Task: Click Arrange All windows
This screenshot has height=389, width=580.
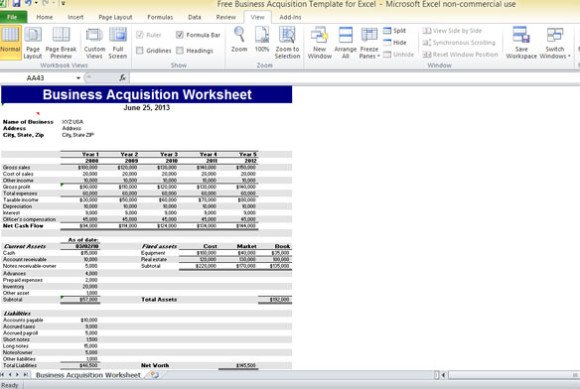Action: (x=345, y=42)
